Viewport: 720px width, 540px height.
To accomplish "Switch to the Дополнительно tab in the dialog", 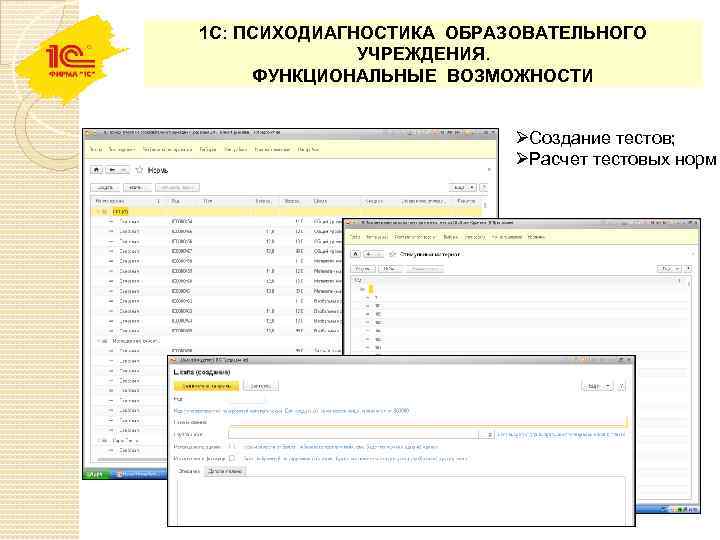I will click(x=225, y=471).
